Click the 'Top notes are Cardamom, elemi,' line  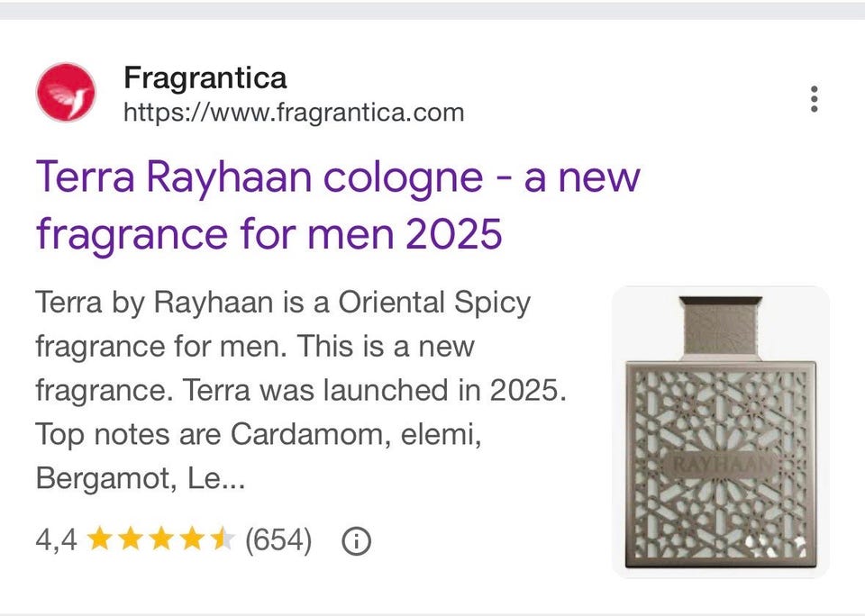point(259,435)
